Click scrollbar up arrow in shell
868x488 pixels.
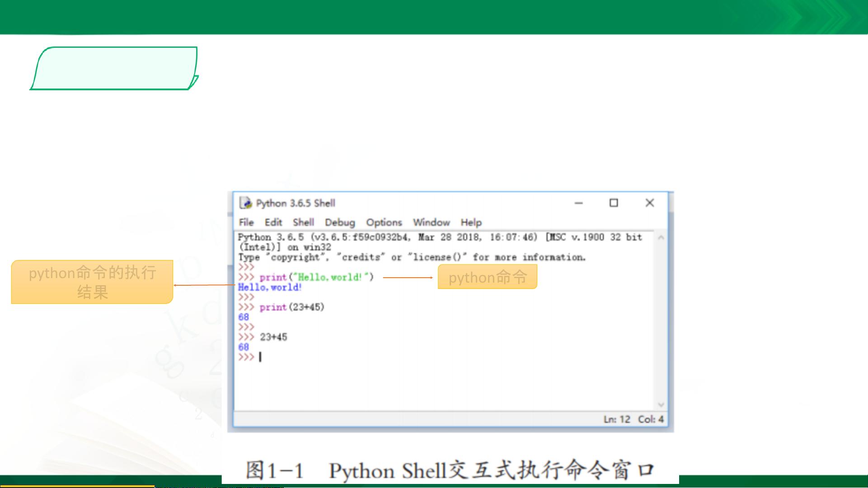[x=661, y=237]
